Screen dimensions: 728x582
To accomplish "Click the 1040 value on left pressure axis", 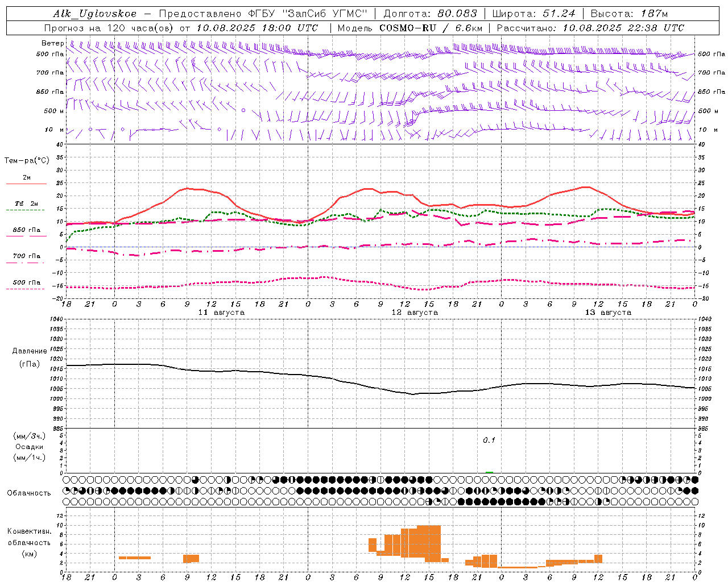I will [x=56, y=319].
